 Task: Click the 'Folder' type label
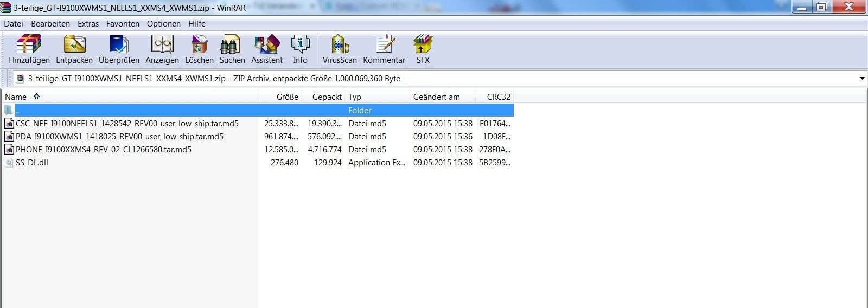[x=360, y=110]
